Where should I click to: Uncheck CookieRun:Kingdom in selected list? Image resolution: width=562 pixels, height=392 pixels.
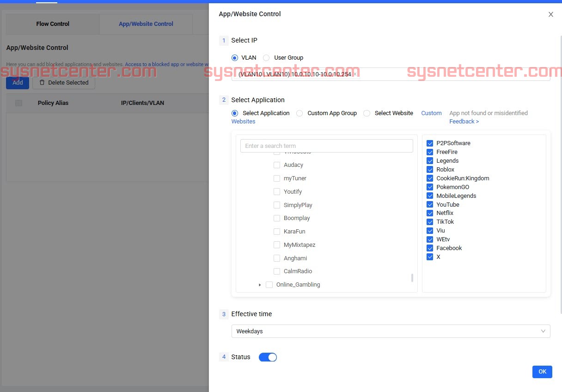click(x=430, y=178)
